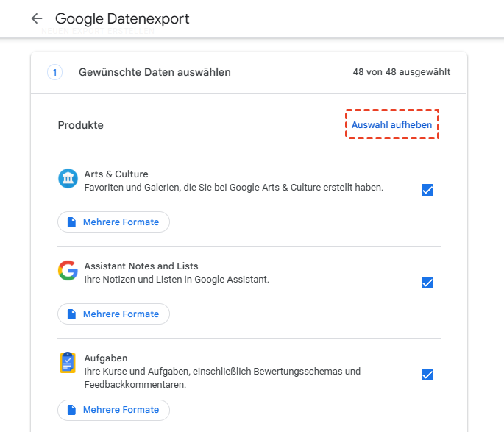
Task: Open Mehrere Formate for Arts & Culture
Action: (114, 222)
